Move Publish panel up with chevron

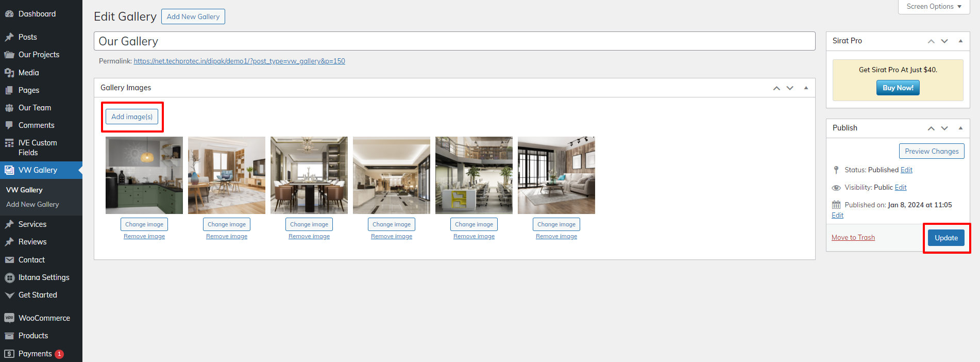click(931, 128)
